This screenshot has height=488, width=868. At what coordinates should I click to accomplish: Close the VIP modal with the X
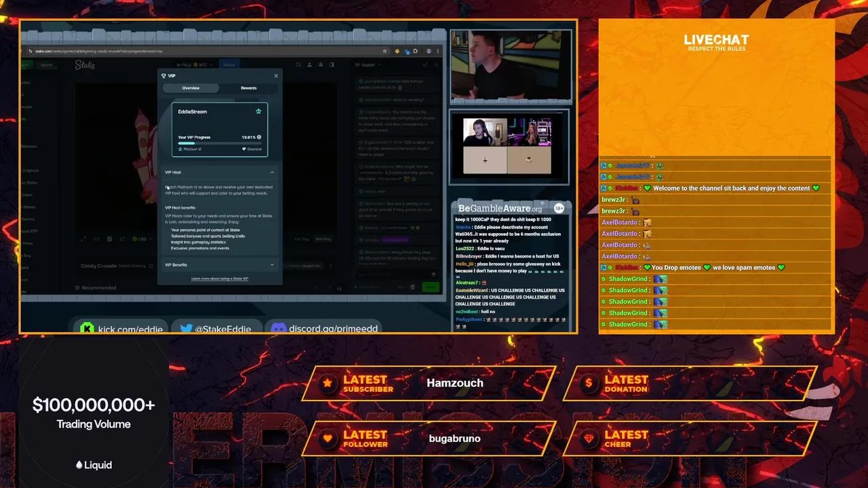coord(276,76)
